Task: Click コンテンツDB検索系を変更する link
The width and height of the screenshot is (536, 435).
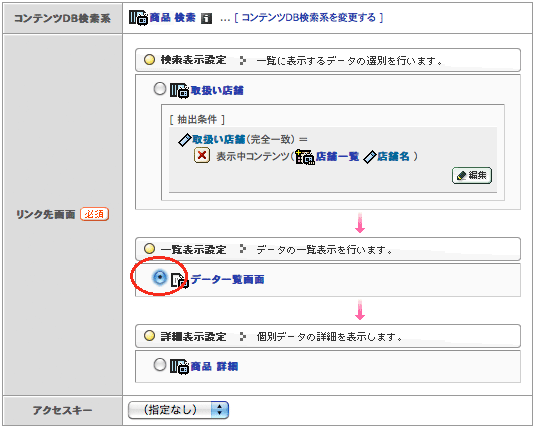Action: click(x=309, y=17)
